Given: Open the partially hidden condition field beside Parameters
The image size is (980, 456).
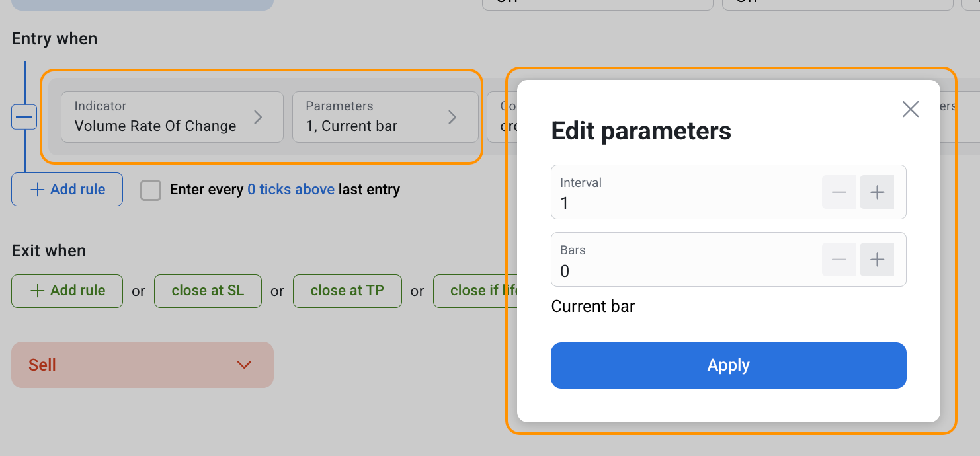Looking at the screenshot, I should pos(502,117).
